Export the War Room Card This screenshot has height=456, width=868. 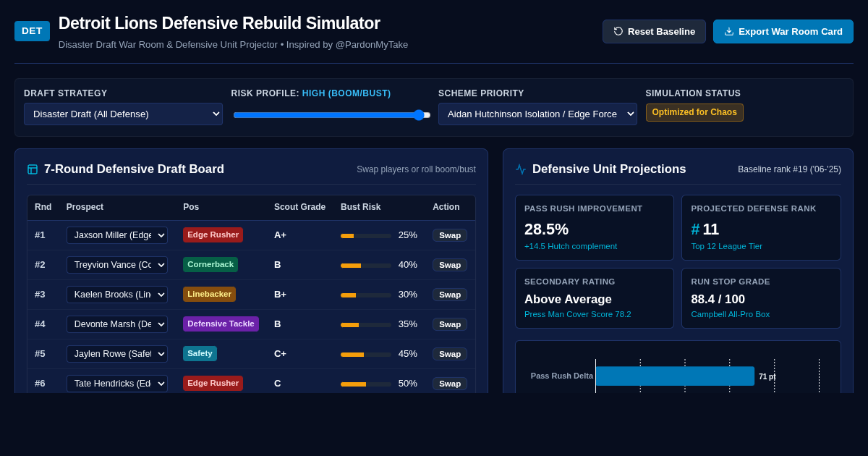click(x=783, y=31)
